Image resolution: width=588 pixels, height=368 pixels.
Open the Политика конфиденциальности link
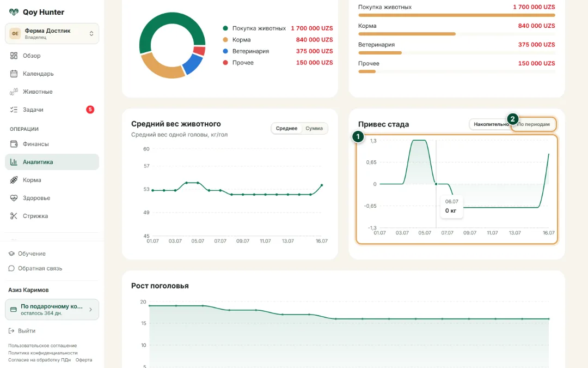(43, 353)
